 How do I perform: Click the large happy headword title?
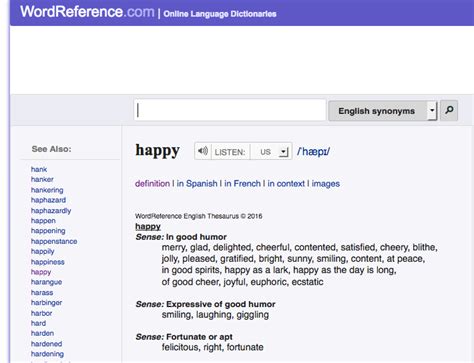pos(157,151)
